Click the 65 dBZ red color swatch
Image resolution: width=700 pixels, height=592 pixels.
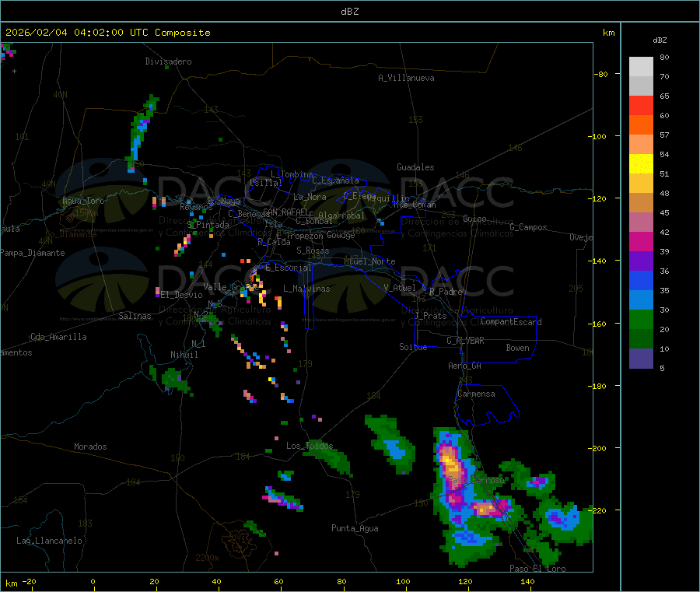click(641, 105)
